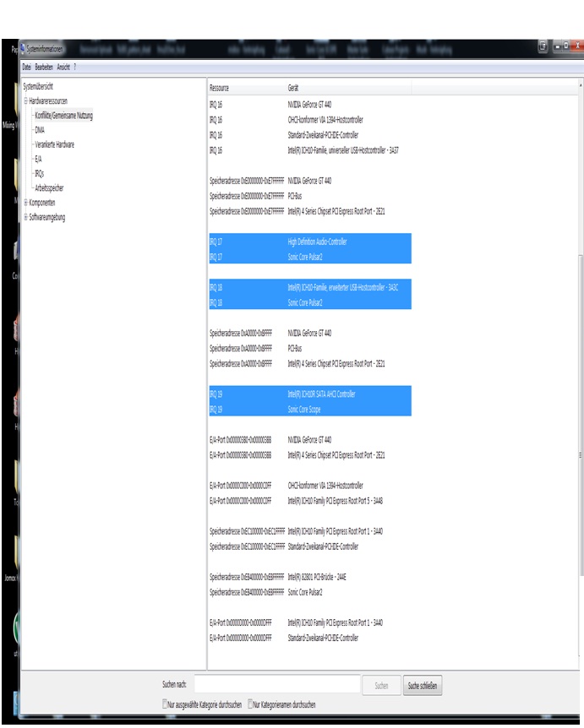Select IRQs tree item
The image size is (584, 728).
[x=39, y=174]
